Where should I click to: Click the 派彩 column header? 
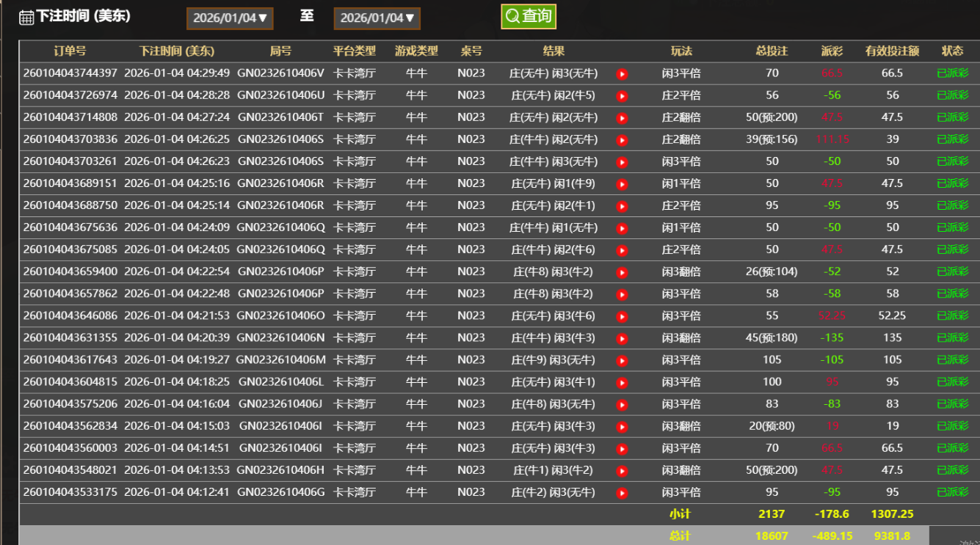pyautogui.click(x=832, y=51)
